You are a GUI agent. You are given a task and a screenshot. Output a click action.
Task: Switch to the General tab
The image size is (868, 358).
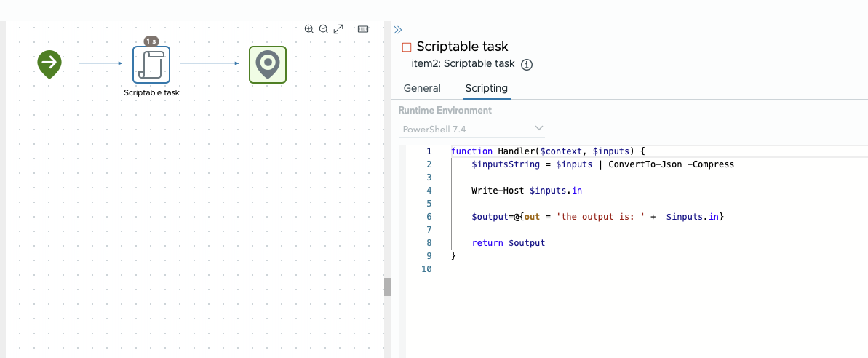(423, 88)
